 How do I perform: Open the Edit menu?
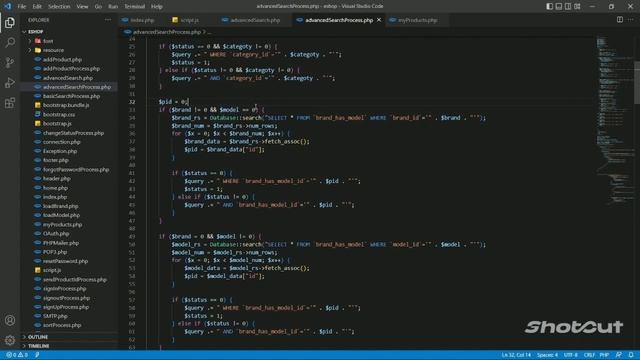[x=37, y=7]
